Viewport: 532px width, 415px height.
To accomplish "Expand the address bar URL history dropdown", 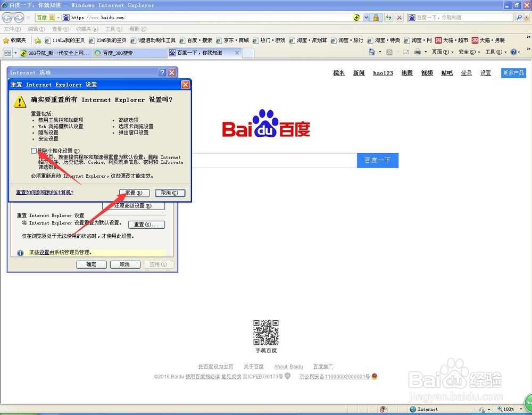I will (366, 18).
